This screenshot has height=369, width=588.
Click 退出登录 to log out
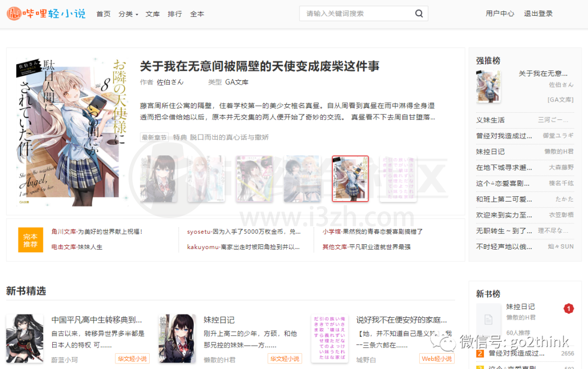[x=538, y=14]
